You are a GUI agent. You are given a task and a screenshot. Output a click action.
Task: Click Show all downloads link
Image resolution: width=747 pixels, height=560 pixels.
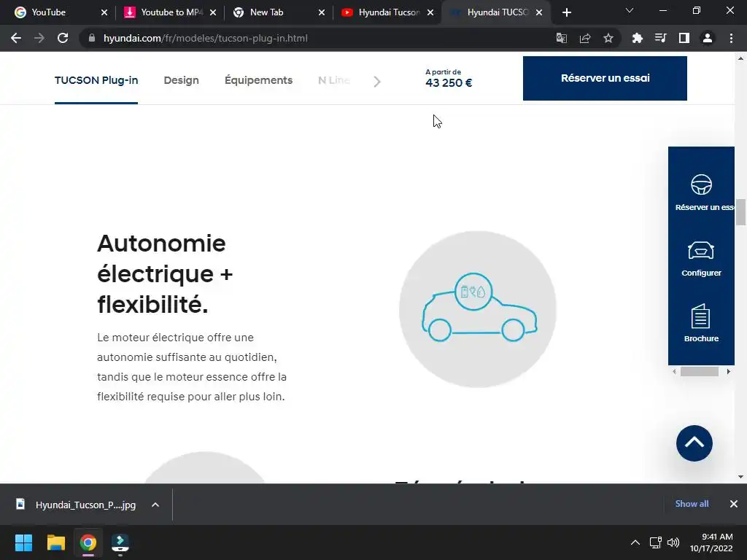click(692, 504)
